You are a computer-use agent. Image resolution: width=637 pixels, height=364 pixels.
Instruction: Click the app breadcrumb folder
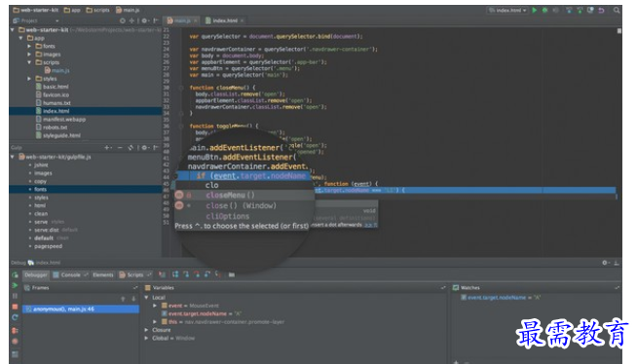(72, 10)
